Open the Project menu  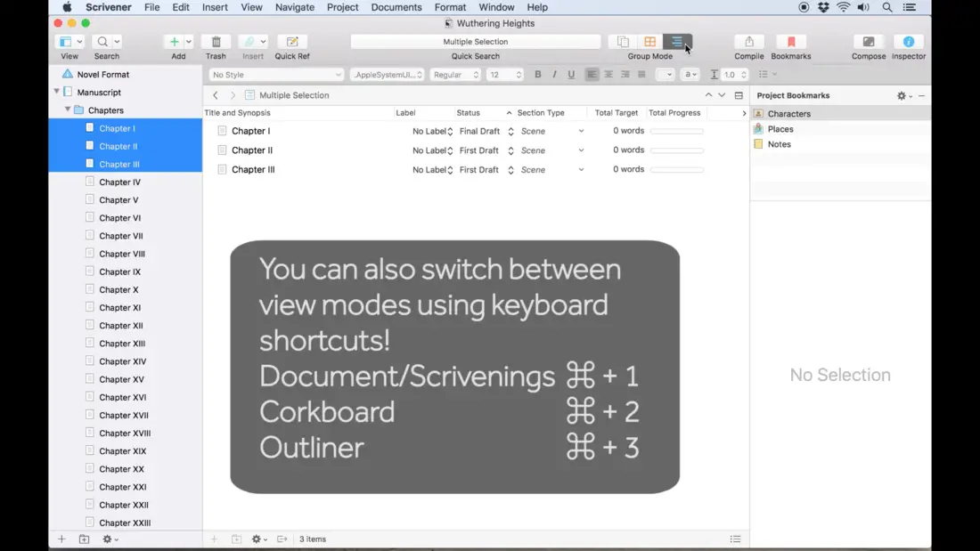pyautogui.click(x=342, y=7)
